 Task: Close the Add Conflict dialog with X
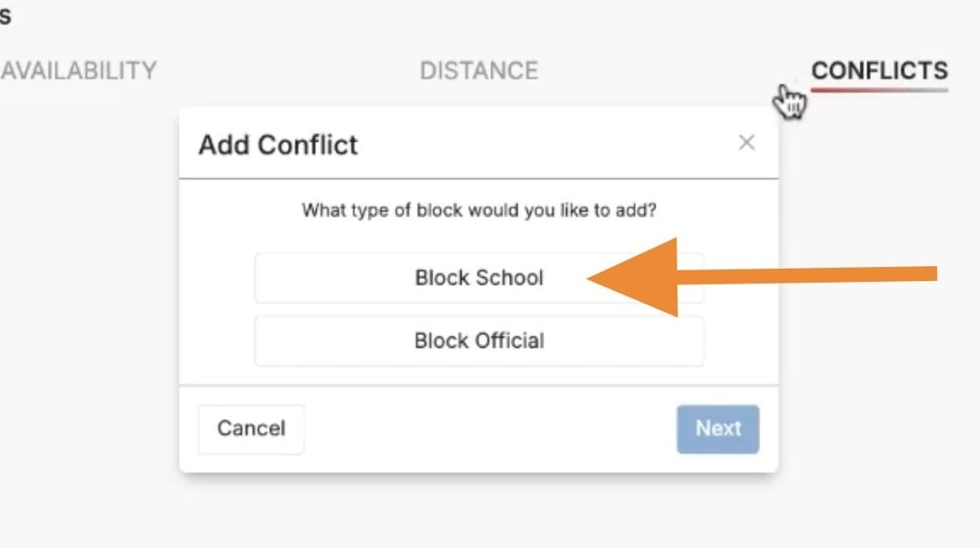click(x=746, y=143)
